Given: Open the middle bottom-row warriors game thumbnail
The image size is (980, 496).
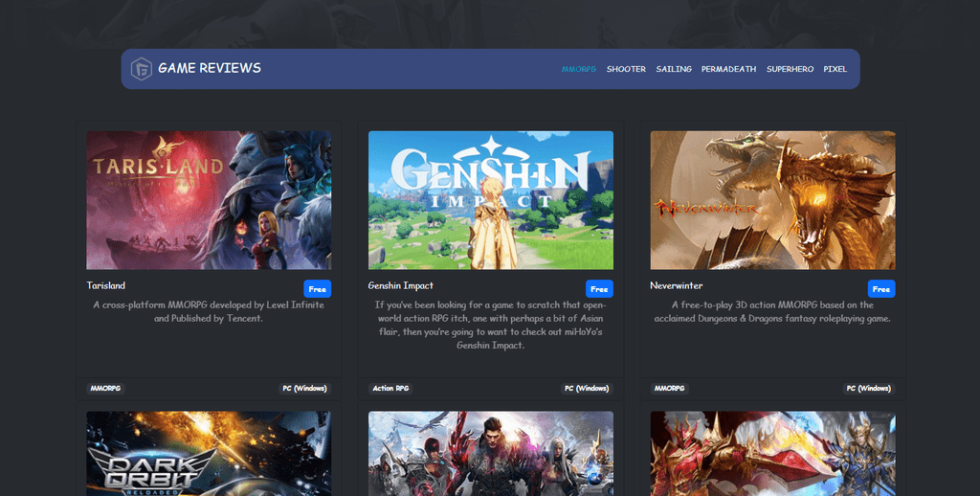Looking at the screenshot, I should (491, 454).
